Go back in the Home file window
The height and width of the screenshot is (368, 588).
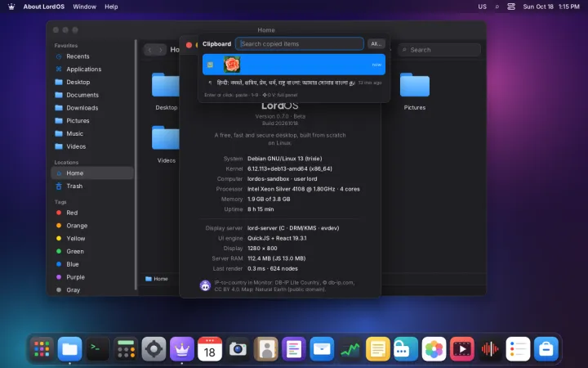[x=149, y=50]
